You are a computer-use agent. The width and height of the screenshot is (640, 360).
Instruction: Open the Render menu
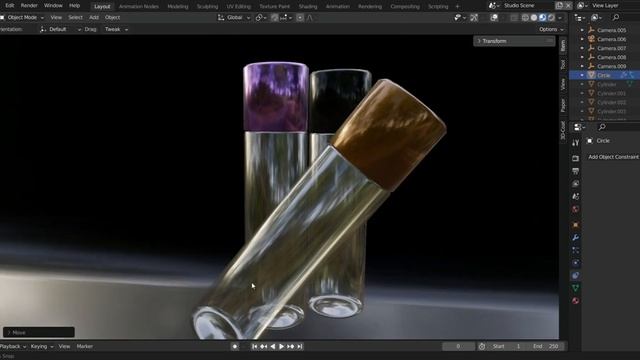coord(29,6)
